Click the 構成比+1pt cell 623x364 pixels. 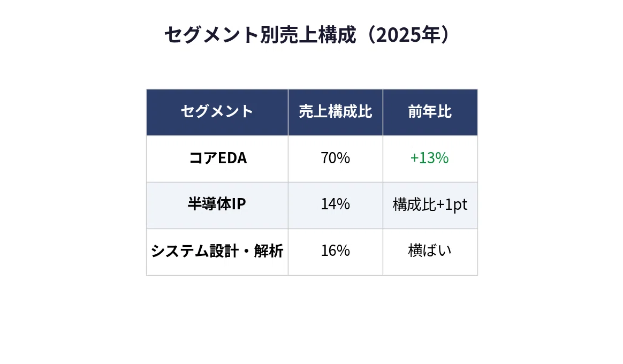click(430, 205)
